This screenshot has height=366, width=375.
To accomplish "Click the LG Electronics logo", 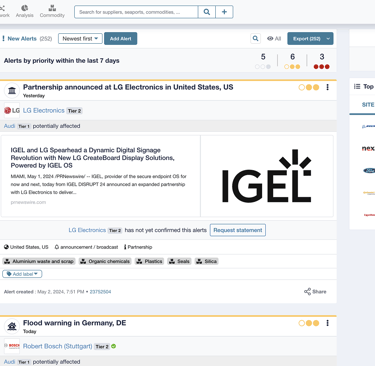I will point(12,111).
